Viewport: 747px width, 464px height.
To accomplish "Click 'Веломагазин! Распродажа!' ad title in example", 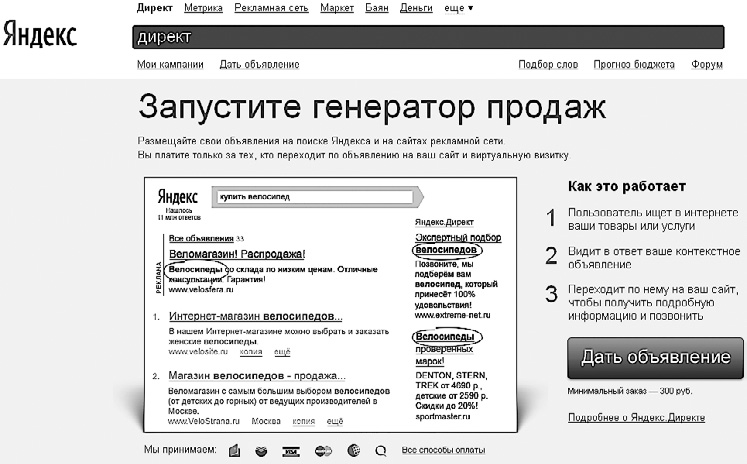I will 237,254.
